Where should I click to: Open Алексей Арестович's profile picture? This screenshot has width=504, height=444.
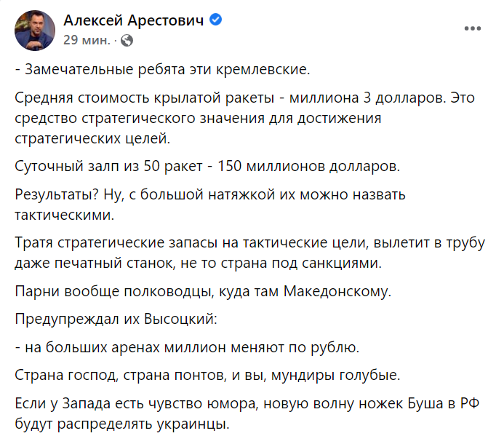pos(35,31)
